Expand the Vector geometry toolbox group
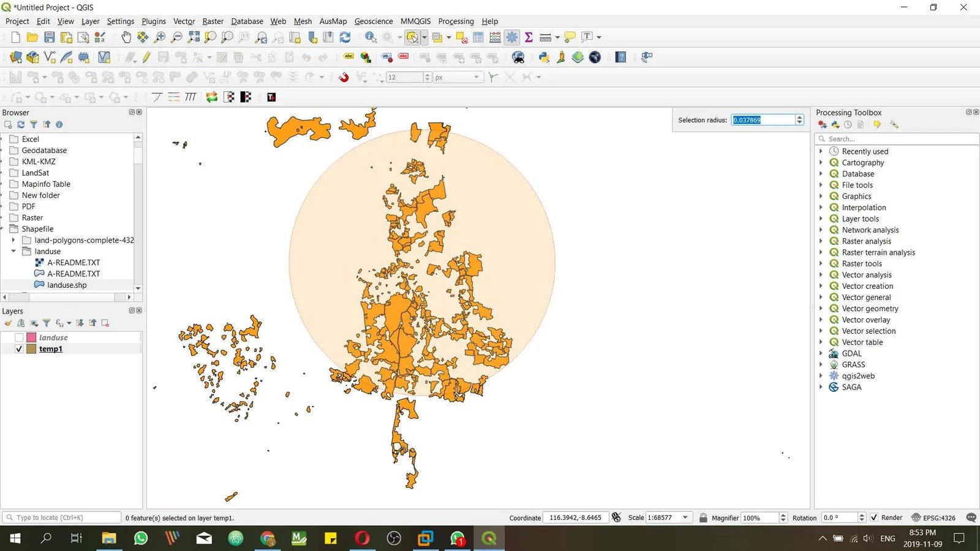This screenshot has height=551, width=980. pyautogui.click(x=821, y=309)
